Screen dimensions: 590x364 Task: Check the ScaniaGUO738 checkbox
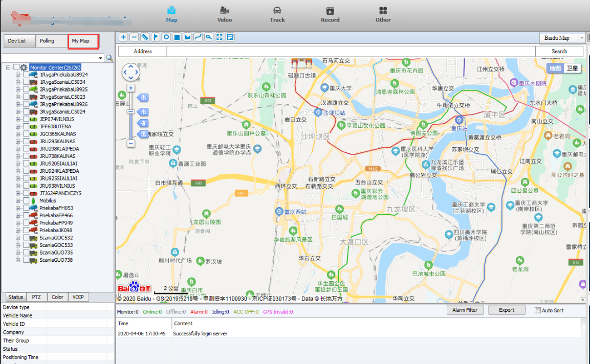[x=26, y=260]
